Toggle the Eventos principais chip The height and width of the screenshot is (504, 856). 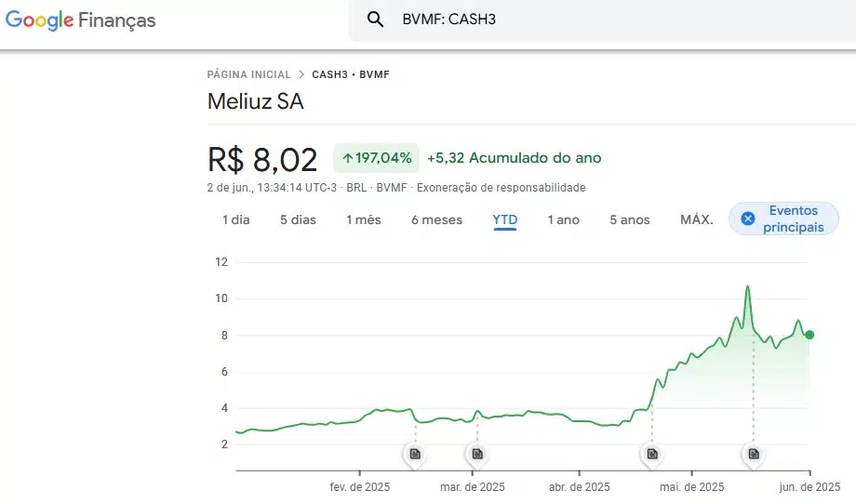click(784, 219)
